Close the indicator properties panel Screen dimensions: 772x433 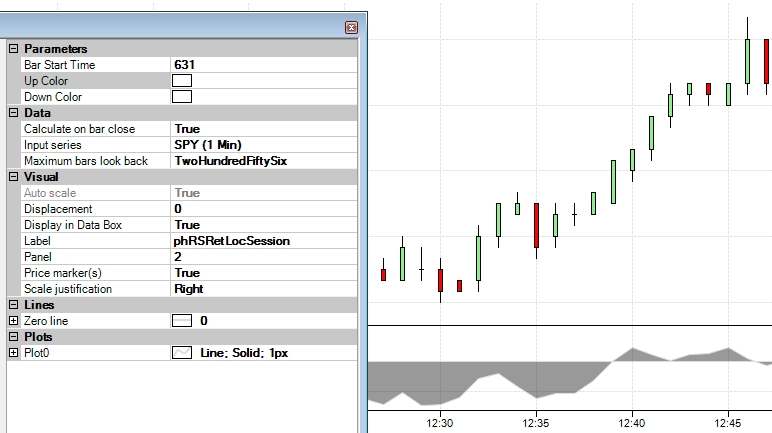tap(351, 28)
